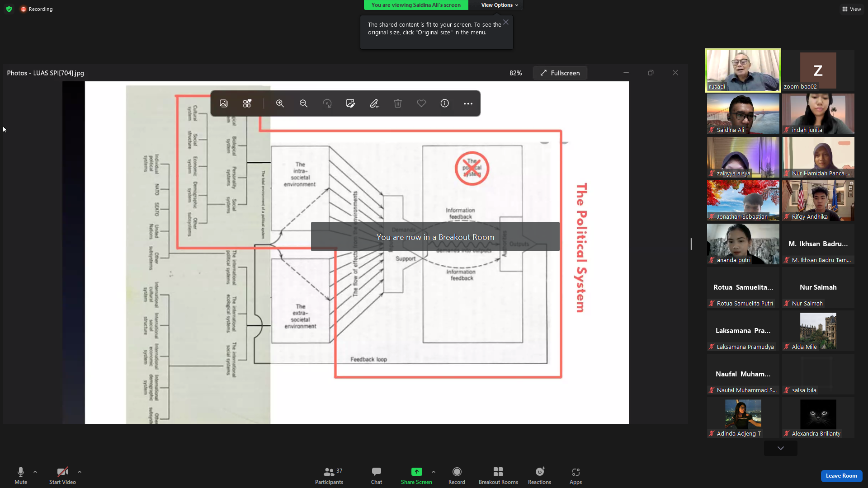Image resolution: width=868 pixels, height=488 pixels.
Task: Select ananda putri's video tile
Action: (x=743, y=244)
